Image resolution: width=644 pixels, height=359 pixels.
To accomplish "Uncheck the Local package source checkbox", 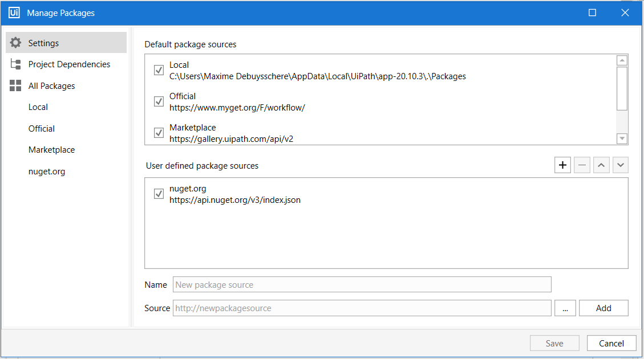I will click(x=159, y=70).
